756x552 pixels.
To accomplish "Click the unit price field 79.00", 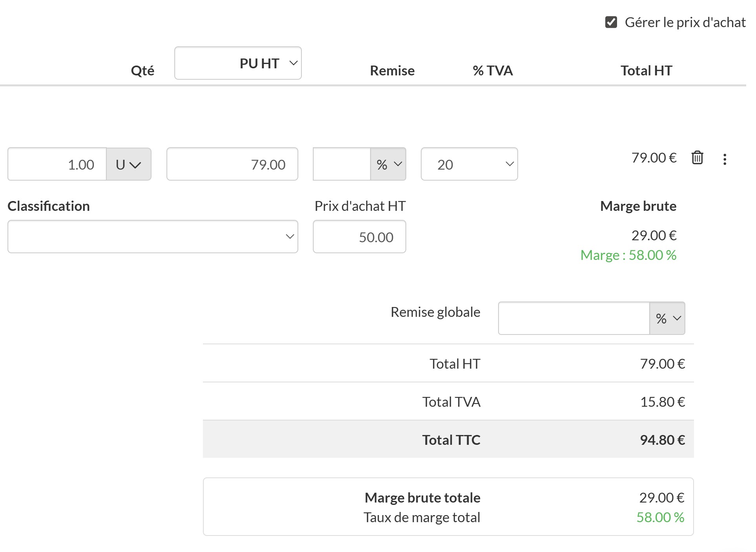I will [x=232, y=165].
